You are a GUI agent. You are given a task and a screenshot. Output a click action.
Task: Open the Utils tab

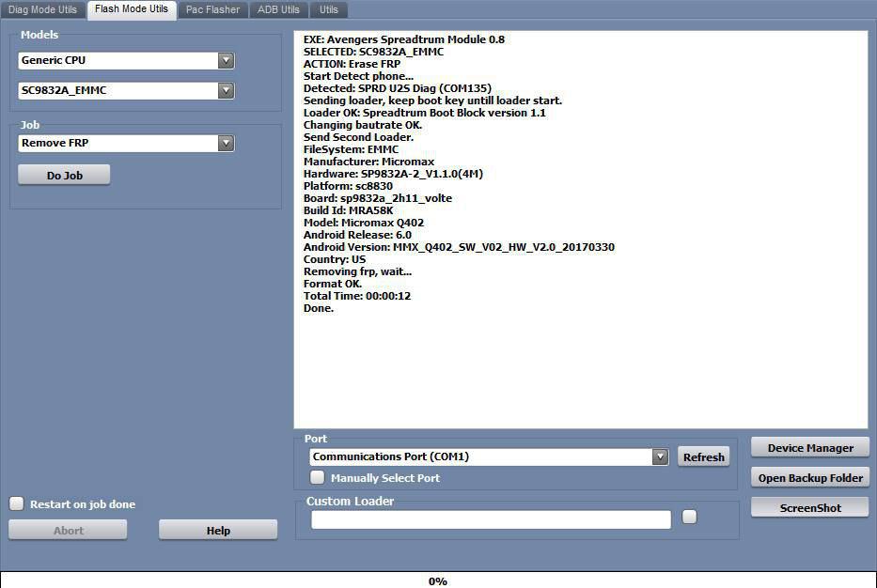click(328, 9)
